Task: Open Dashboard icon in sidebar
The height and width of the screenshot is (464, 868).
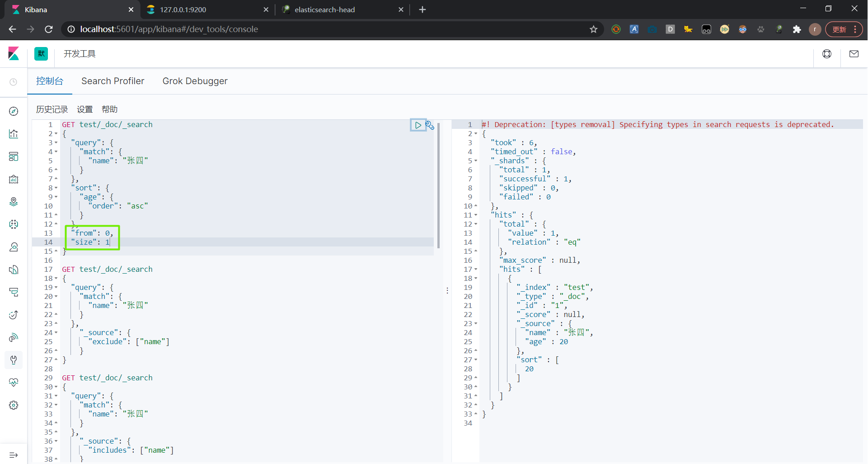Action: pyautogui.click(x=14, y=156)
